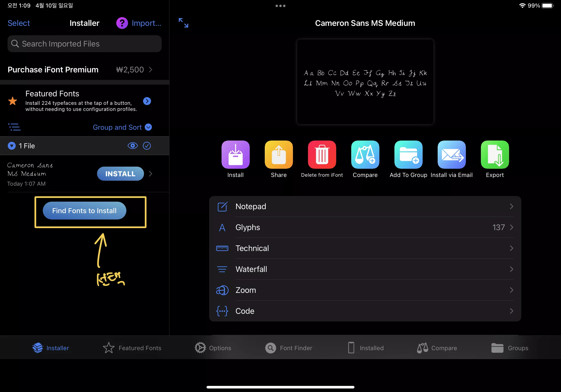Collapse the 1 File section triangle
The width and height of the screenshot is (561, 392).
(x=12, y=146)
